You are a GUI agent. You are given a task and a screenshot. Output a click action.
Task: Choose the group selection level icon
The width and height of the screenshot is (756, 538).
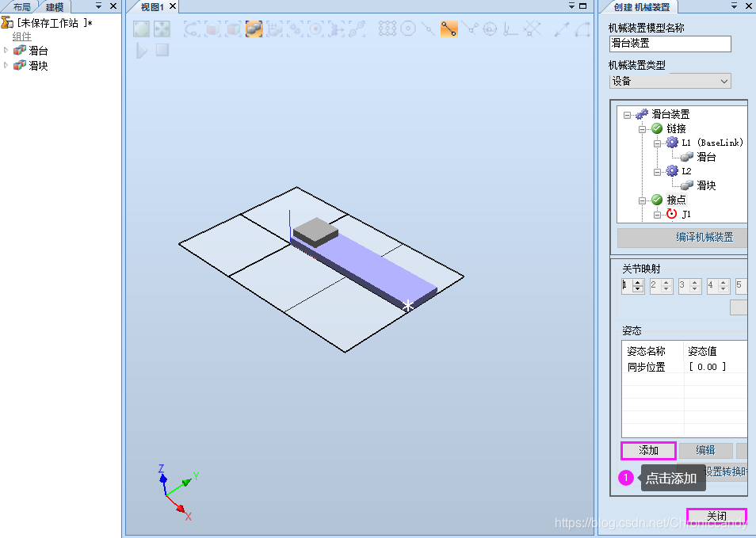(x=275, y=29)
